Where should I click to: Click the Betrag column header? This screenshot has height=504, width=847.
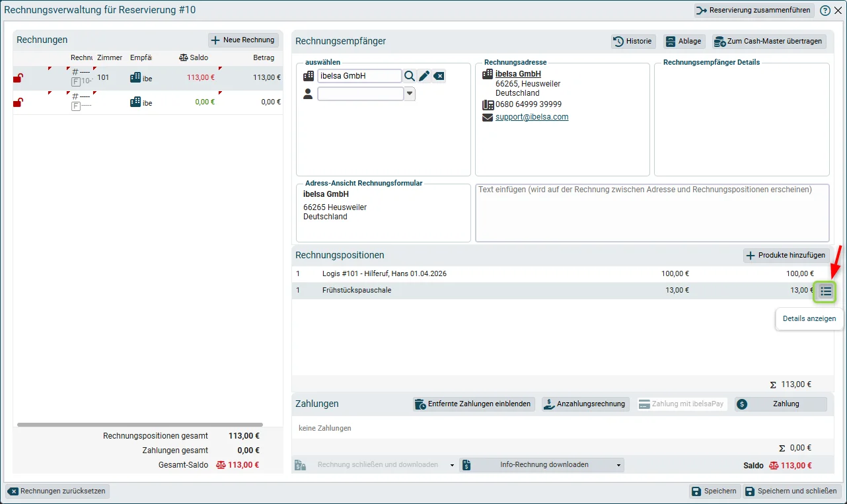coord(264,57)
